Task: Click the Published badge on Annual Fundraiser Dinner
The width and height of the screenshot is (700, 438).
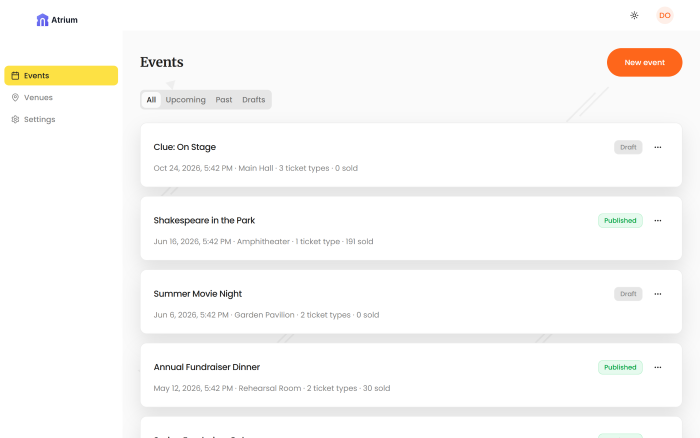Action: [x=620, y=367]
